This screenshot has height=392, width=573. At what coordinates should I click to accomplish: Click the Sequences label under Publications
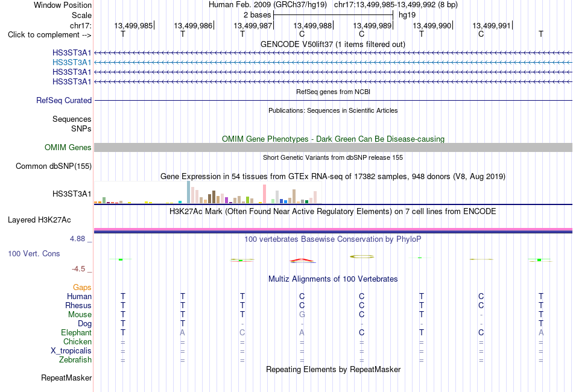(72, 119)
